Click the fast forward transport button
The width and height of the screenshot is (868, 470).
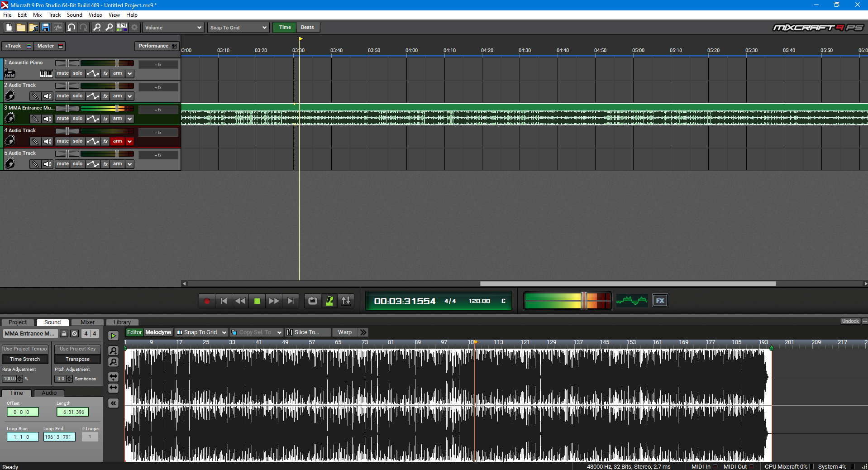tap(274, 301)
